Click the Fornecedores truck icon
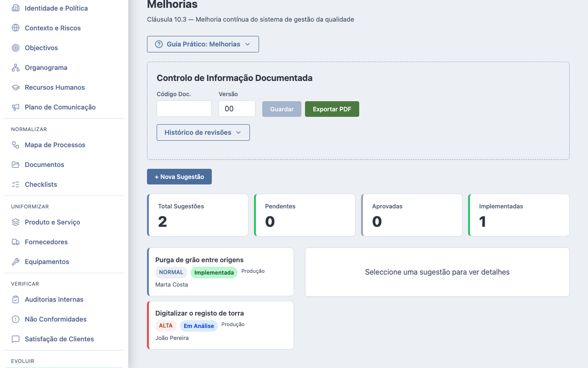Image resolution: width=588 pixels, height=368 pixels. tap(16, 242)
